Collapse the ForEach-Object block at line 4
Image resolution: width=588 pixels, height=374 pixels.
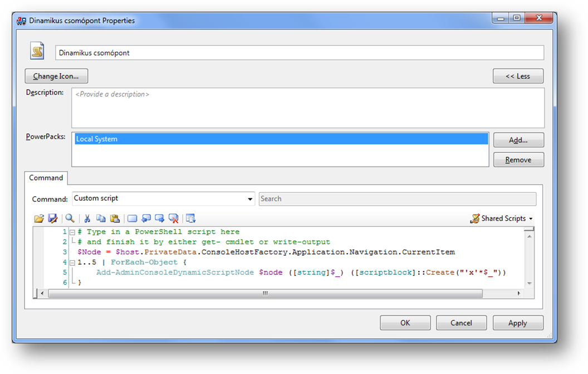72,262
